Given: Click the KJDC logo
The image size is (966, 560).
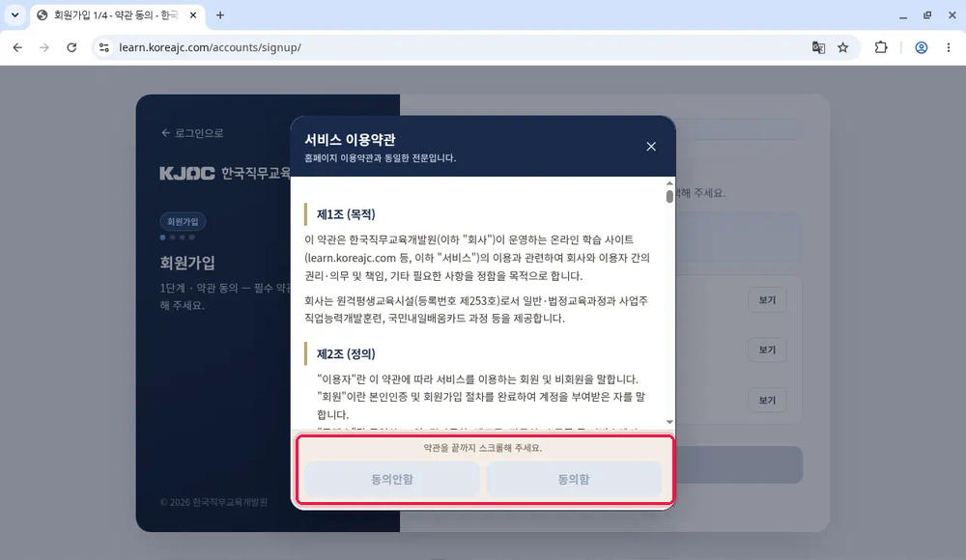Looking at the screenshot, I should pos(187,174).
